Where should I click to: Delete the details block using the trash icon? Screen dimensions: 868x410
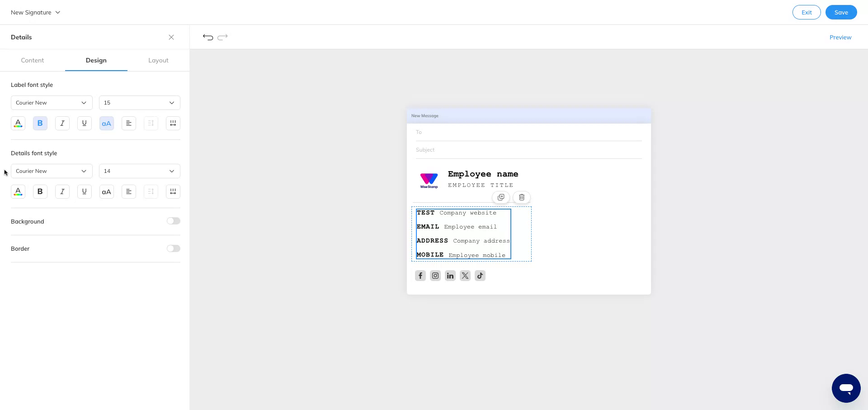click(521, 197)
